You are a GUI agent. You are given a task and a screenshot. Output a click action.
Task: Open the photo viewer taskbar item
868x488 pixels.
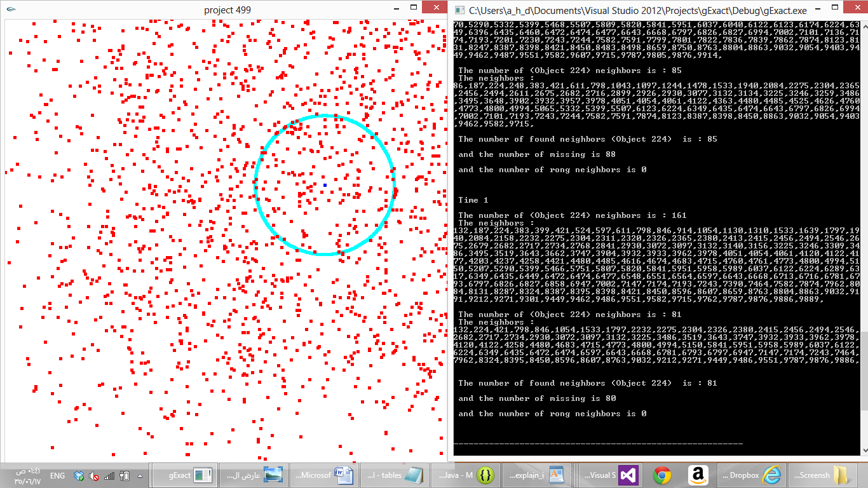pyautogui.click(x=255, y=475)
